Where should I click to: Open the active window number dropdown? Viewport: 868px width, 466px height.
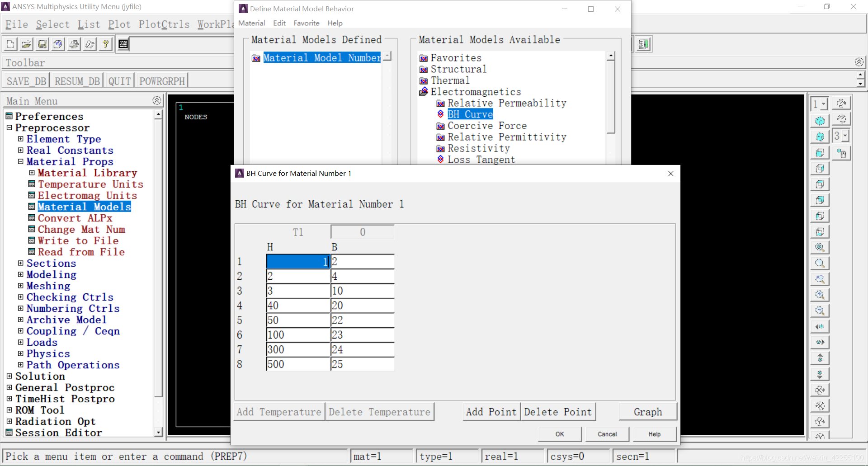click(x=824, y=104)
